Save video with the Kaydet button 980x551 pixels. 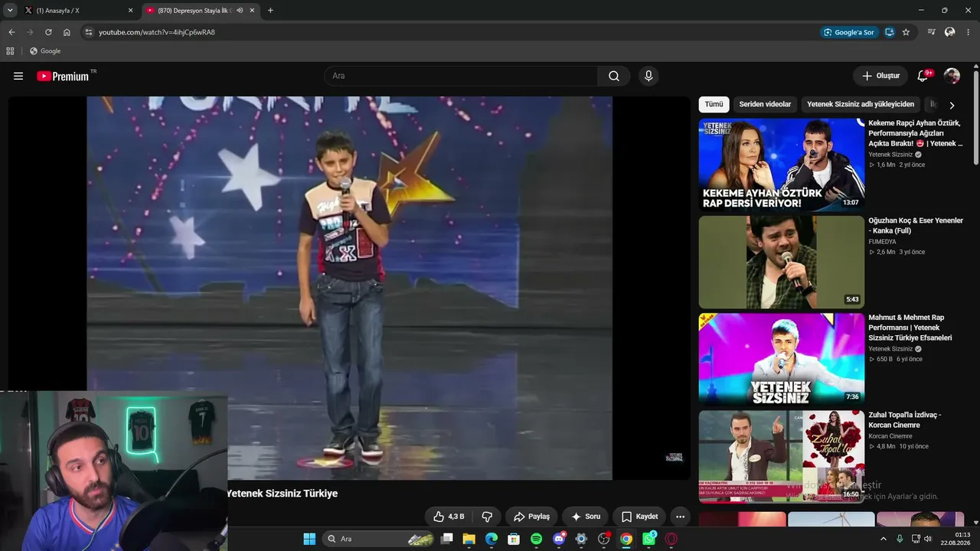[x=639, y=517]
